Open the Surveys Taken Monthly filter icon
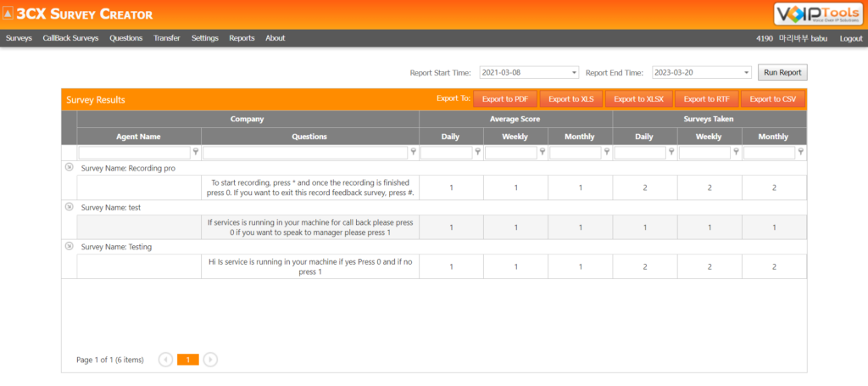 click(800, 152)
